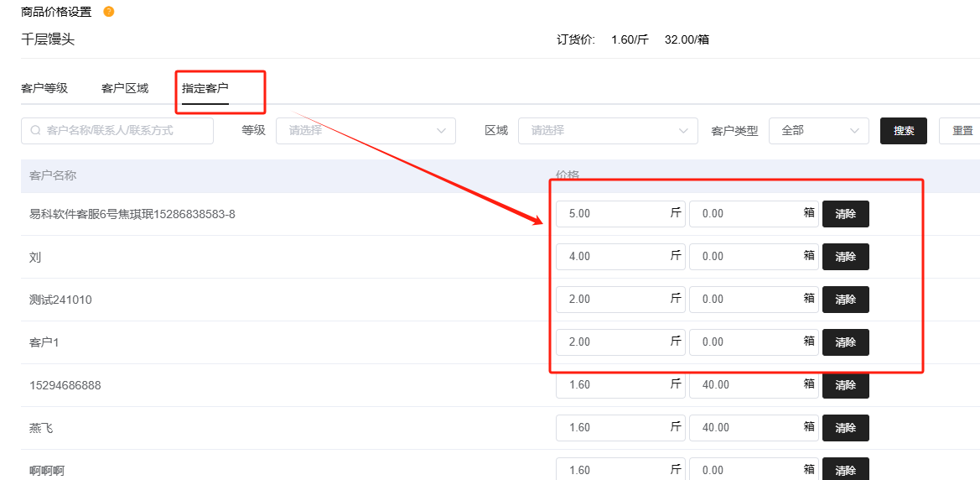Click the search magnifier icon in customer field
The height and width of the screenshot is (480, 980).
click(x=35, y=131)
